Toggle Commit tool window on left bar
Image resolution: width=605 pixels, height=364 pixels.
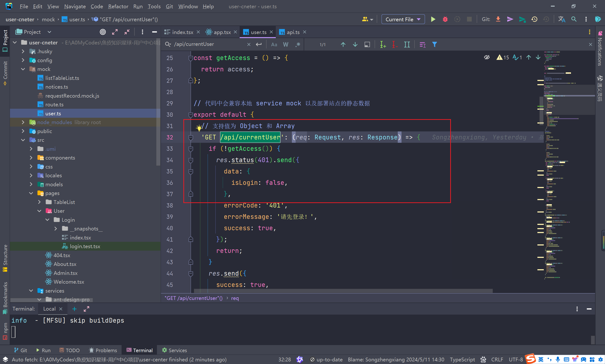[x=5, y=73]
